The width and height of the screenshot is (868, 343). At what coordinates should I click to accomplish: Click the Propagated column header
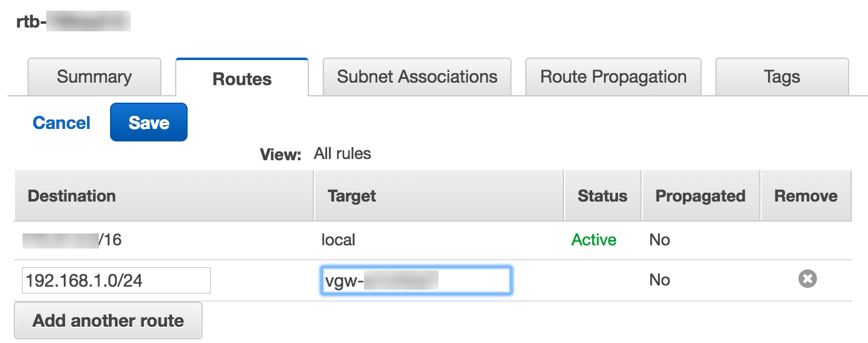700,196
